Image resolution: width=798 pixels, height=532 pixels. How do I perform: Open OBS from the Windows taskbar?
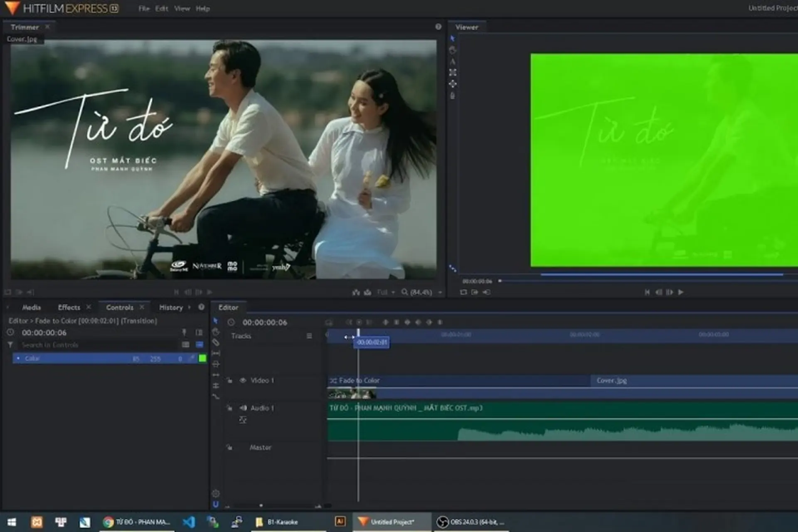point(471,522)
